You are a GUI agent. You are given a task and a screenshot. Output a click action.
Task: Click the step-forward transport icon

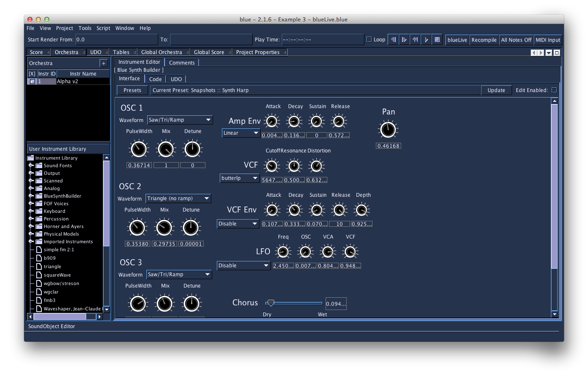click(x=404, y=39)
